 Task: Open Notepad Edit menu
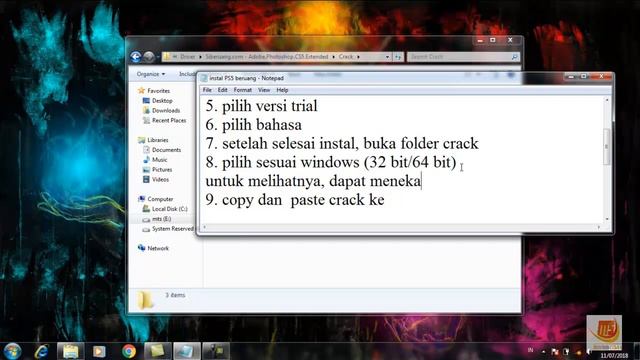[x=222, y=90]
